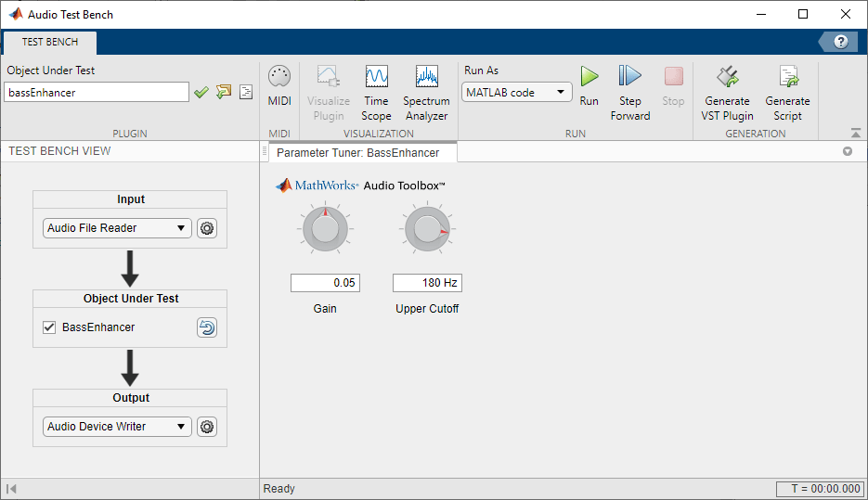Image resolution: width=868 pixels, height=500 pixels.
Task: Start the test with Run
Action: point(589,85)
